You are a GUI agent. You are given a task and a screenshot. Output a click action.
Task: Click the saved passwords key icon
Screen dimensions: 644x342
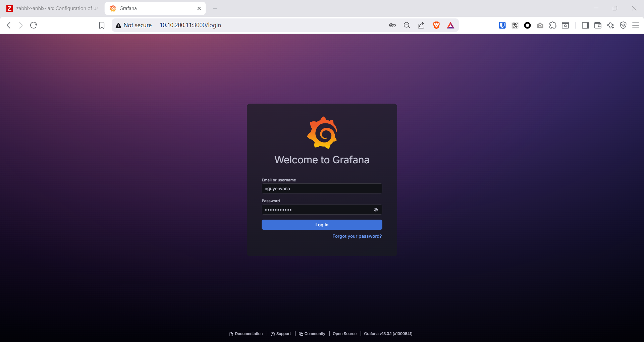point(392,25)
